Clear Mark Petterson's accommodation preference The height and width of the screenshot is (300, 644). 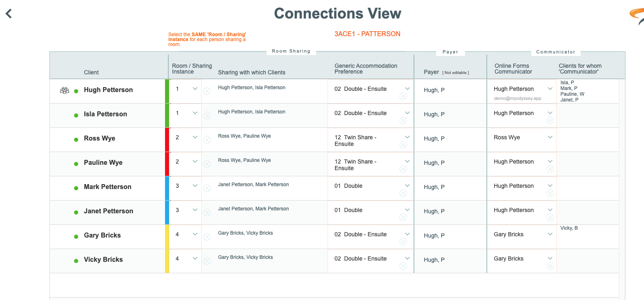pyautogui.click(x=403, y=193)
